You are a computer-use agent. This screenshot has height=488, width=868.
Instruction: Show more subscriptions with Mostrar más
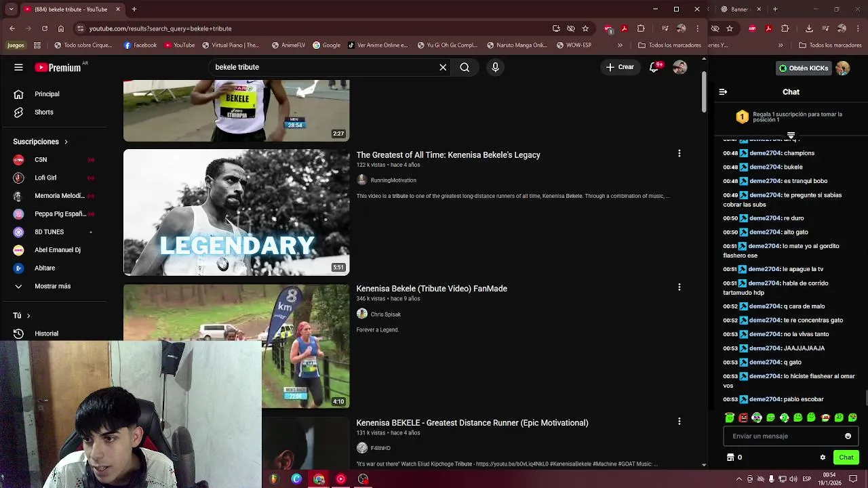coord(52,286)
